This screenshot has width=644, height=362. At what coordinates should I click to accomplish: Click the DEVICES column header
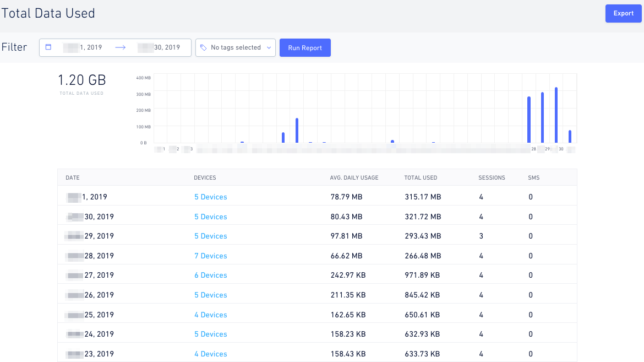click(205, 178)
